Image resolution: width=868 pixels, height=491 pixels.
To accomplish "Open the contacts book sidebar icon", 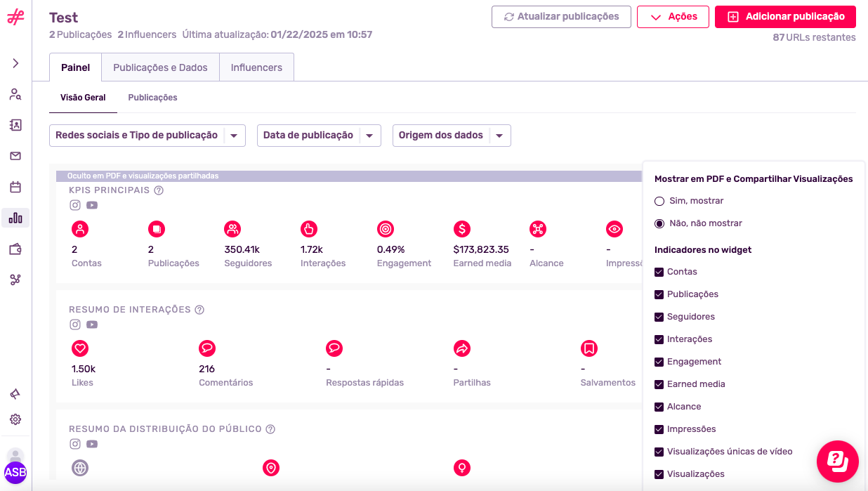I will 15,125.
